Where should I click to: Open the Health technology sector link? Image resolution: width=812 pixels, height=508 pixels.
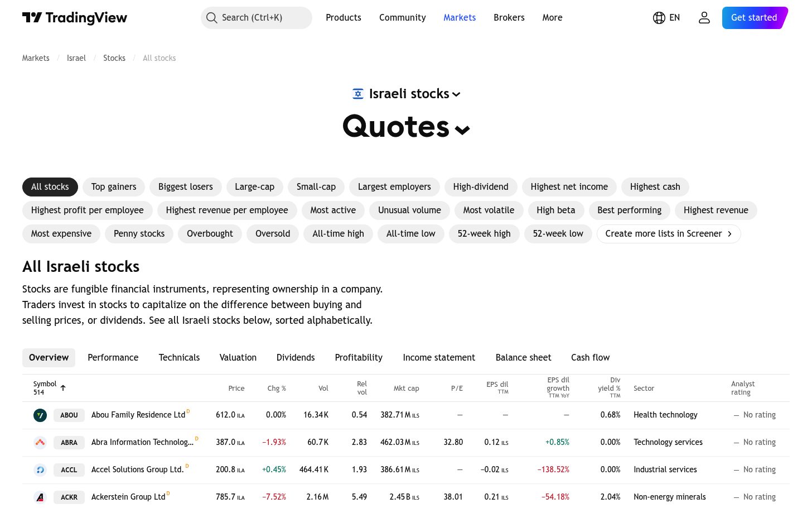(665, 415)
